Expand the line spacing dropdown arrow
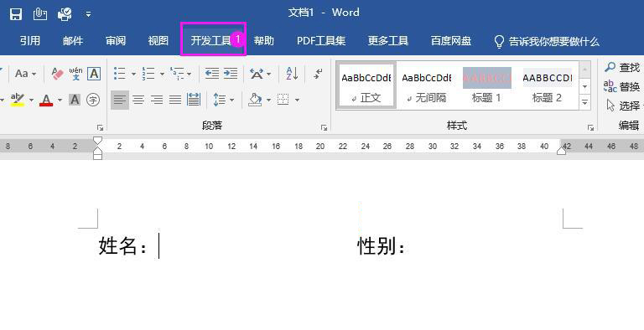Image resolution: width=644 pixels, height=330 pixels. click(231, 101)
